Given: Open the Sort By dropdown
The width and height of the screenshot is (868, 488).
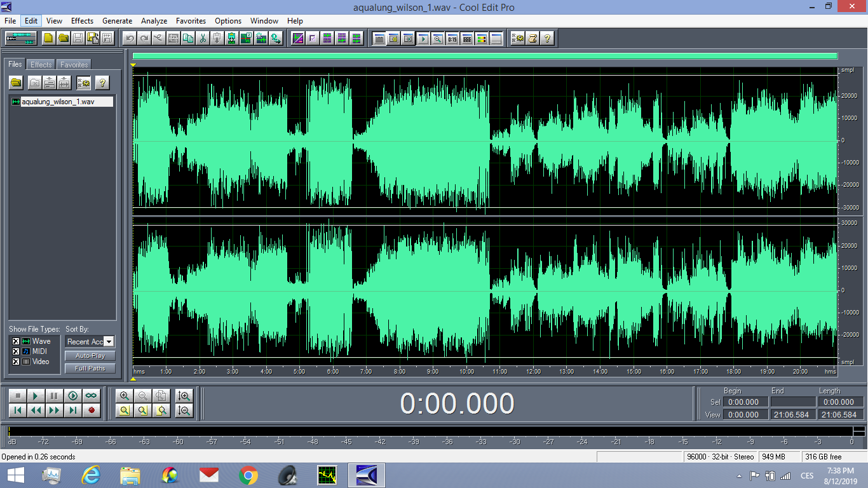Looking at the screenshot, I should pos(90,342).
